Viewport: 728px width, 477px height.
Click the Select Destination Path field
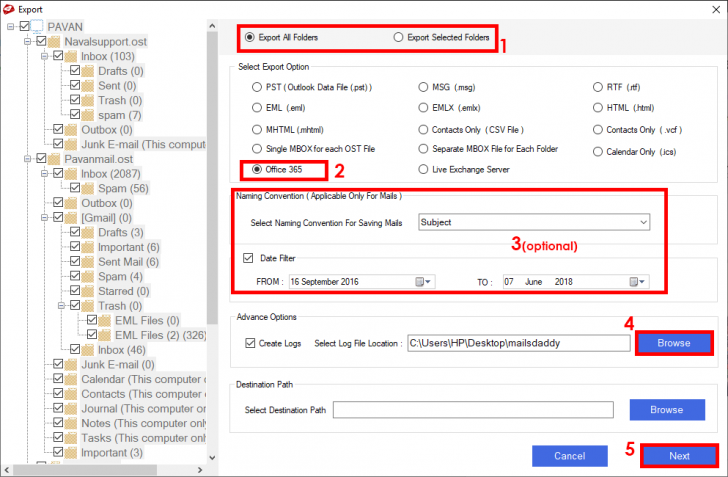click(x=473, y=410)
